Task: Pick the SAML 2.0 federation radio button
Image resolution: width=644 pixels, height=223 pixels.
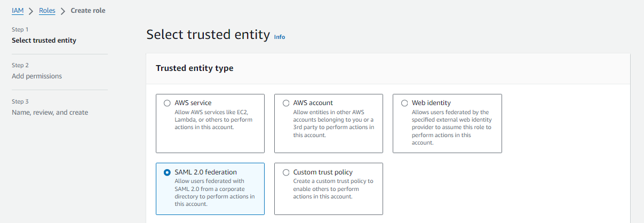Action: pos(168,172)
